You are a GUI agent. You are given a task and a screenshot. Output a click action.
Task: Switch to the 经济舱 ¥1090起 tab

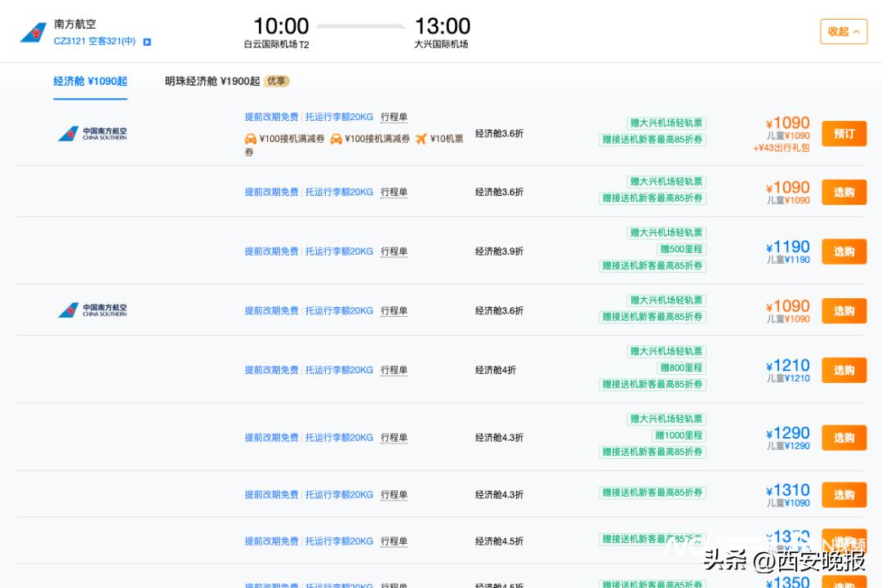[90, 81]
